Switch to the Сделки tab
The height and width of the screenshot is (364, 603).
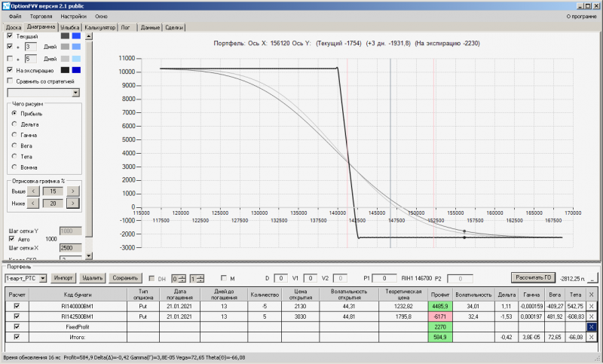174,27
